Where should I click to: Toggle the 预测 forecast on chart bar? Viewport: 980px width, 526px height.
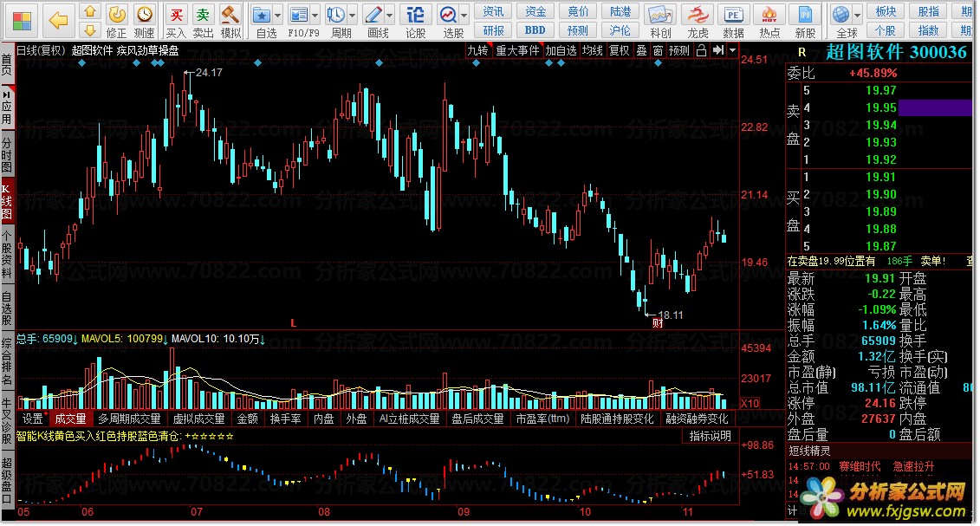679,50
